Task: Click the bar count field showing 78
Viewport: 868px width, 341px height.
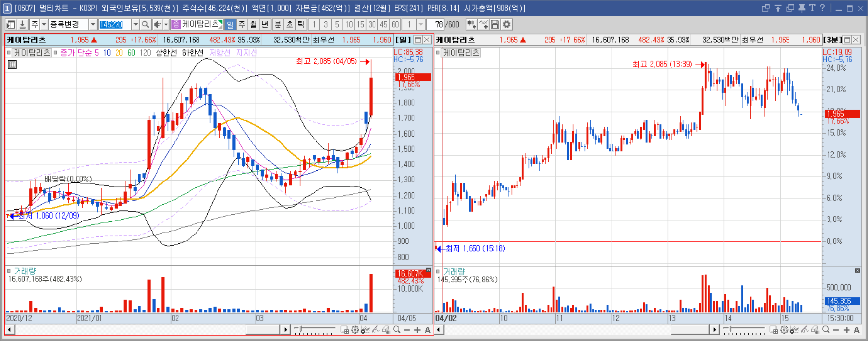Action: tap(435, 24)
